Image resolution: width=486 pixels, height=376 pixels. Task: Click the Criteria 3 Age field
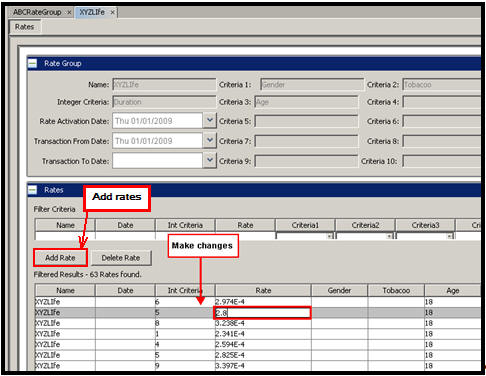[x=306, y=102]
